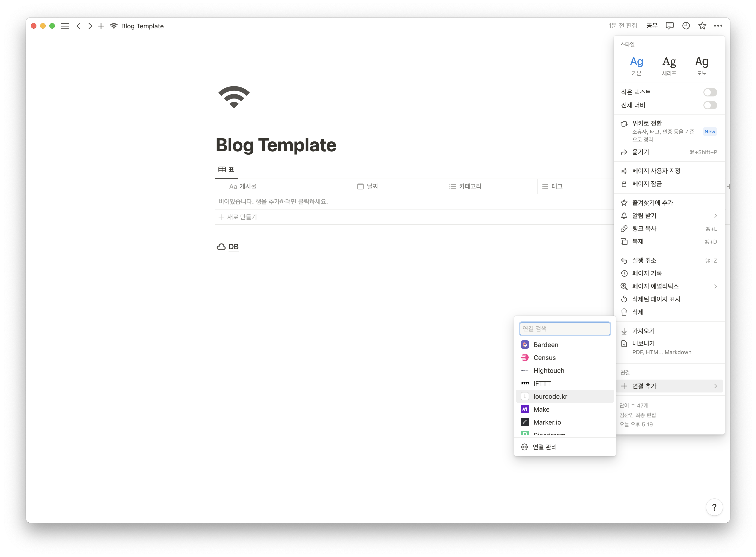Select the 세리프 font style
Image resolution: width=756 pixels, height=557 pixels.
[669, 66]
